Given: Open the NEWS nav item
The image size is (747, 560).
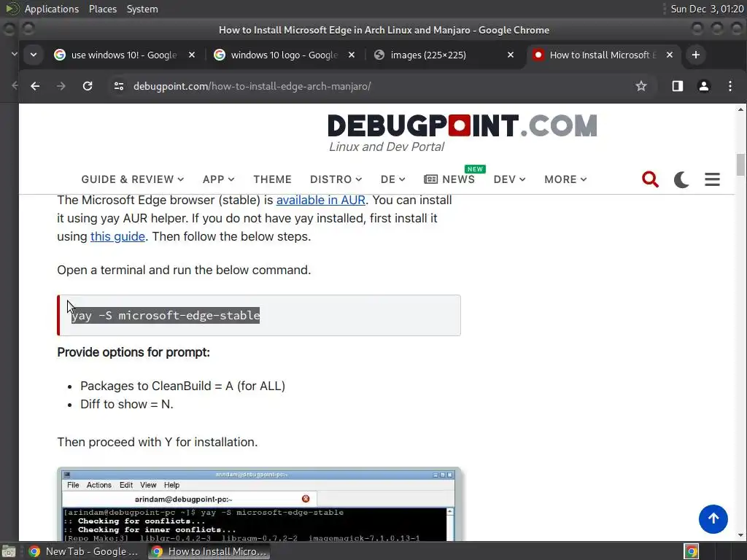Looking at the screenshot, I should tap(449, 179).
